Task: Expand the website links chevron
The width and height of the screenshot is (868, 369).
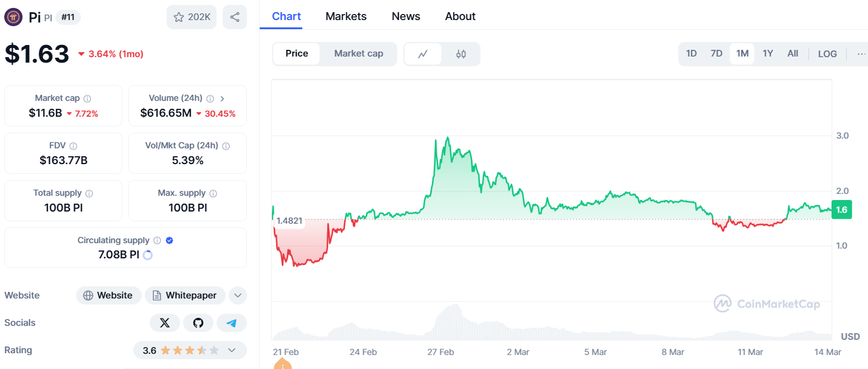Action: point(238,295)
